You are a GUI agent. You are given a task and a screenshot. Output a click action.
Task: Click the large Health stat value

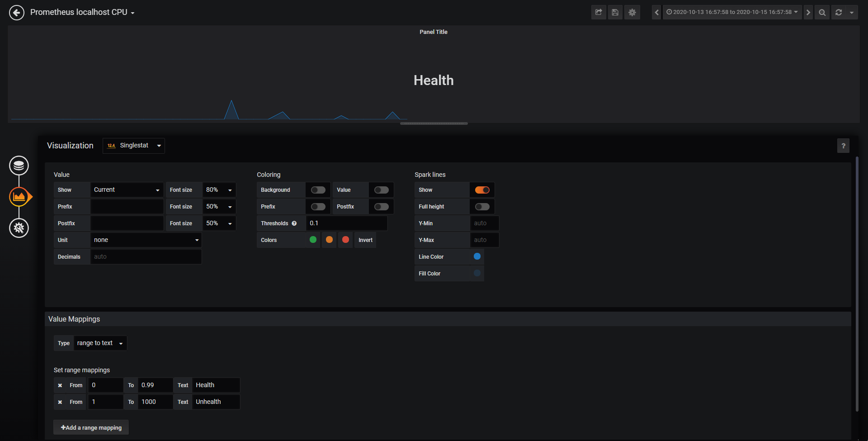pos(434,81)
